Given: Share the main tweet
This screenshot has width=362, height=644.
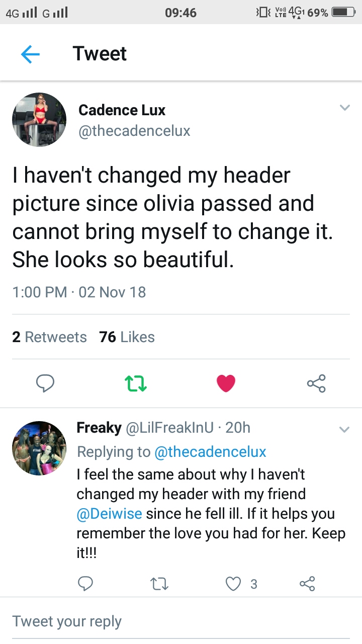Looking at the screenshot, I should pyautogui.click(x=316, y=384).
